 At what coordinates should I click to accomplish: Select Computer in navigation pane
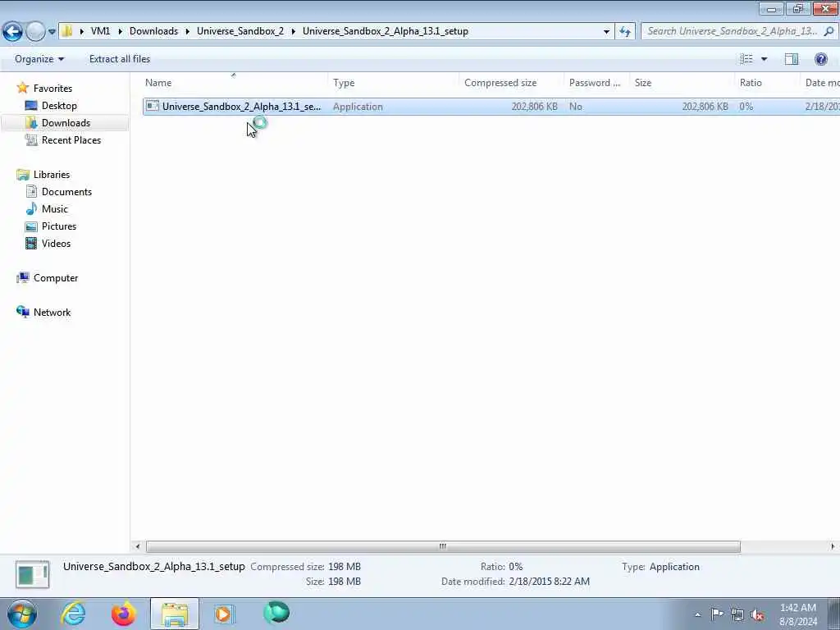56,278
